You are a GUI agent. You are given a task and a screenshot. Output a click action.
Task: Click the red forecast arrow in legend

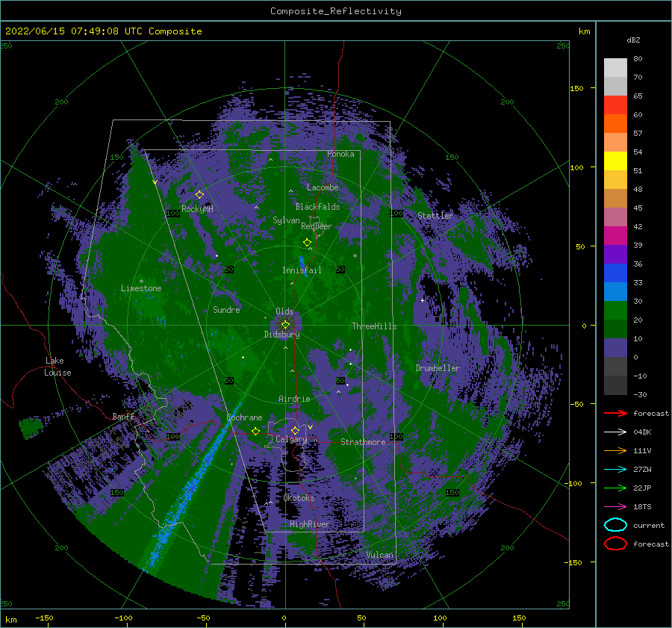(615, 413)
